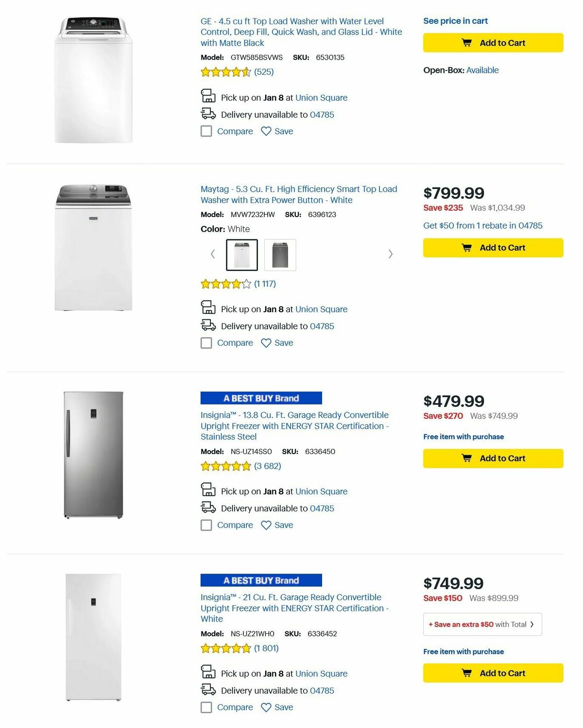Check the Compare box for the GE washer
Viewport: 583px width, 728px height.
[206, 131]
